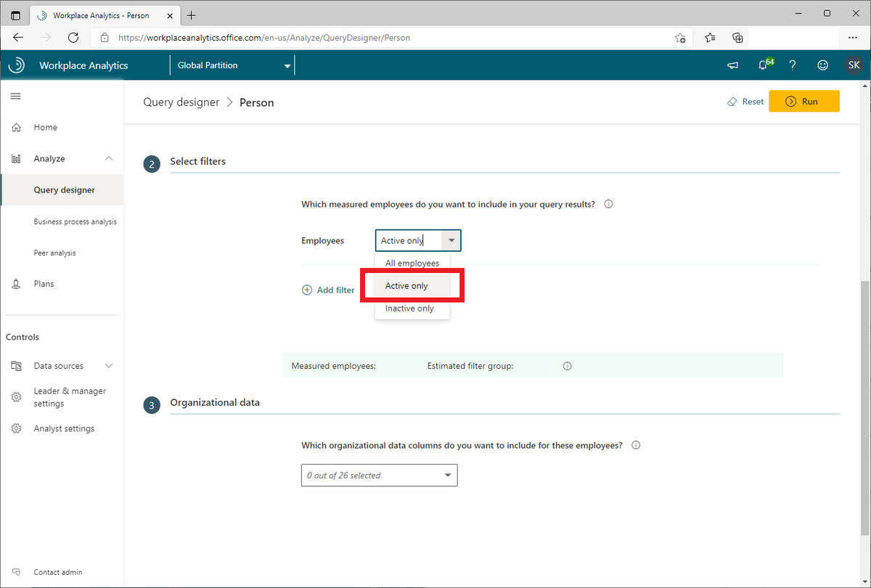
Task: Open the SK account avatar
Action: coord(854,65)
